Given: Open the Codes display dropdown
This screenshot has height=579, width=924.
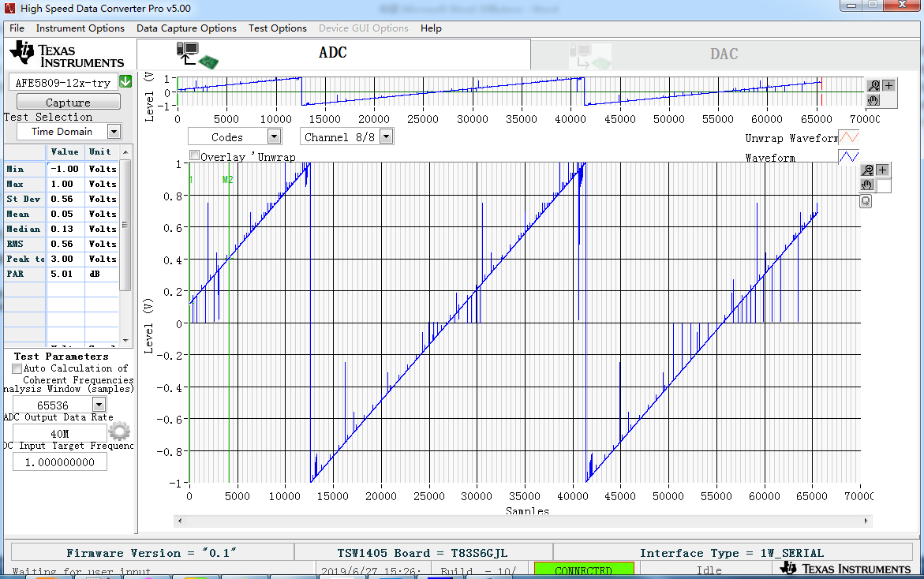Looking at the screenshot, I should [274, 136].
